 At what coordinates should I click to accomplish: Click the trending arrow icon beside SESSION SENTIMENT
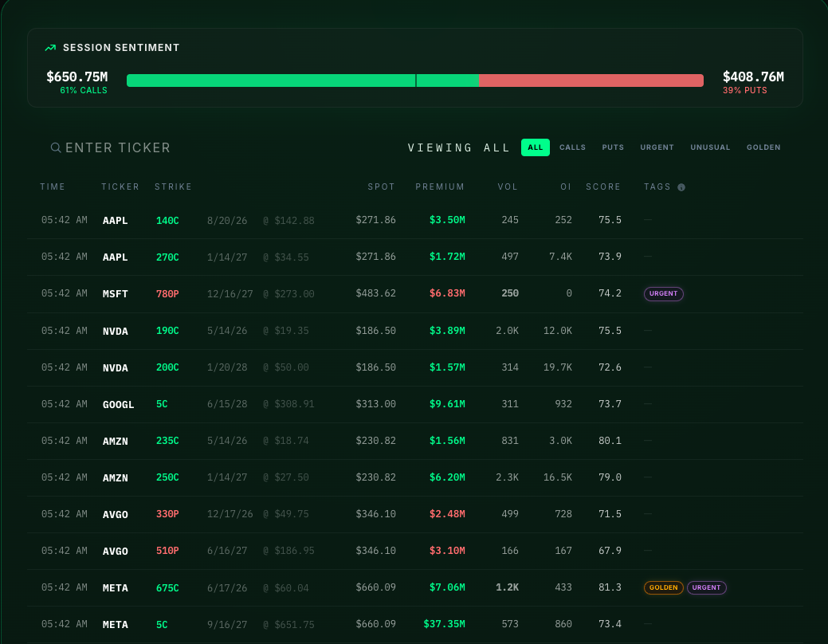(x=50, y=47)
